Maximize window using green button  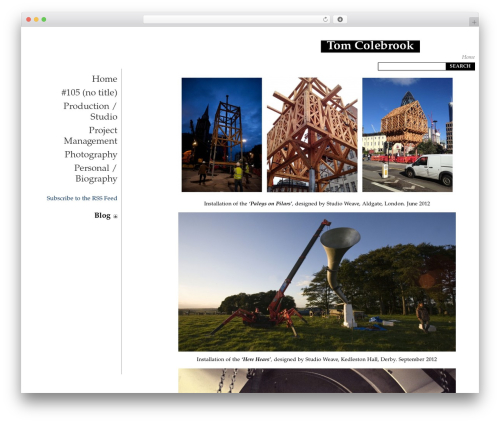pos(44,19)
